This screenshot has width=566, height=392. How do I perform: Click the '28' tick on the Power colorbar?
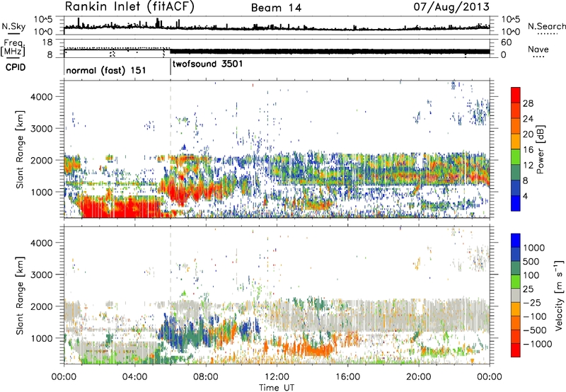coord(528,103)
